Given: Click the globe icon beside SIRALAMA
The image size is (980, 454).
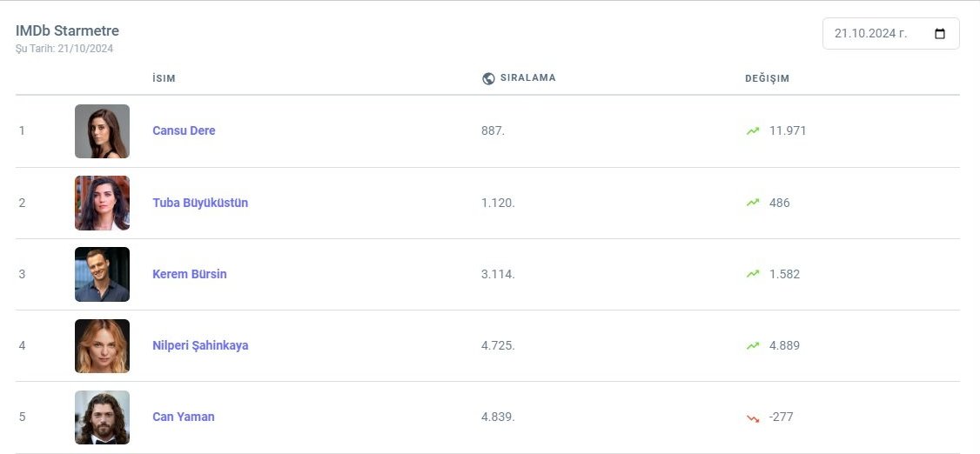Looking at the screenshot, I should (x=488, y=78).
